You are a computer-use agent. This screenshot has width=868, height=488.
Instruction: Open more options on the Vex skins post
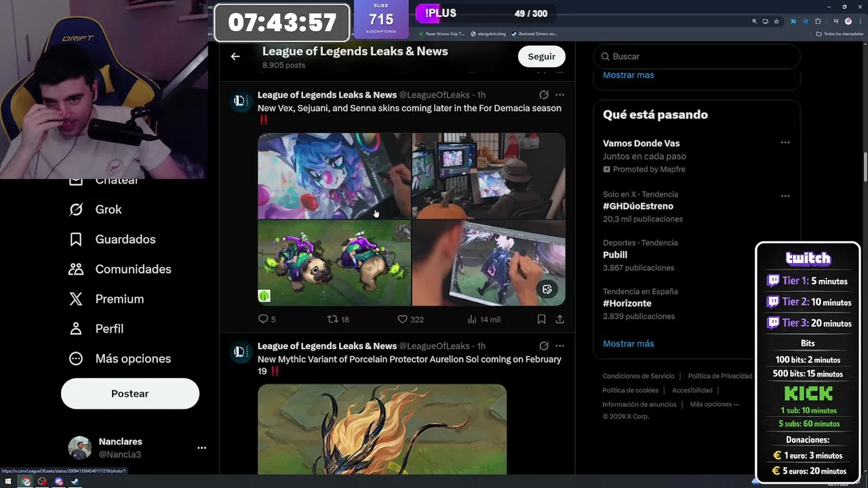[x=559, y=95]
